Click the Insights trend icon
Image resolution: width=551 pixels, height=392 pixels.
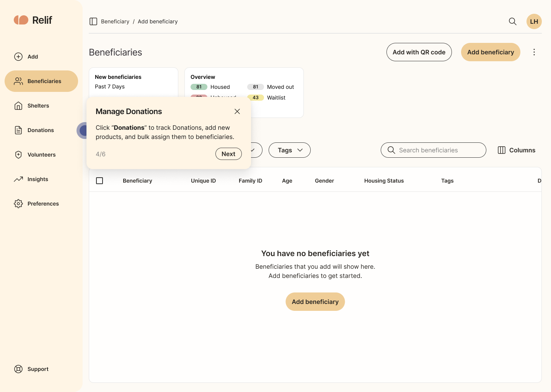(x=18, y=179)
